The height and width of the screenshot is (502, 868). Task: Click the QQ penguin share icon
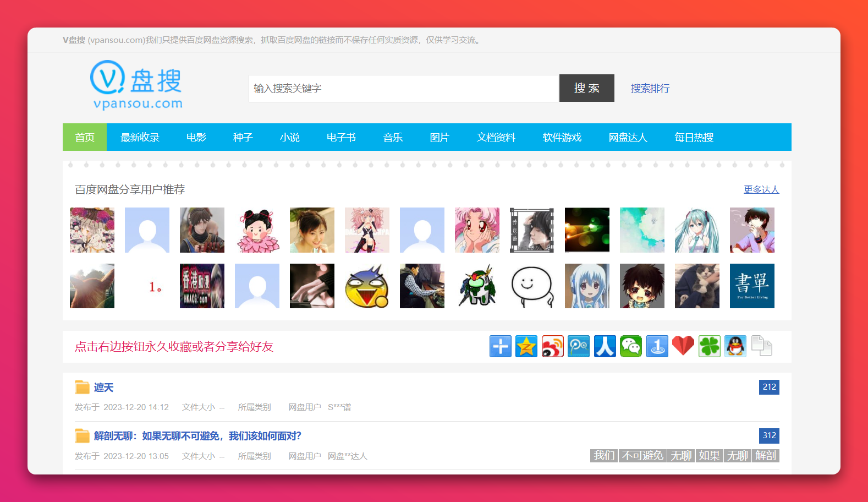(735, 347)
